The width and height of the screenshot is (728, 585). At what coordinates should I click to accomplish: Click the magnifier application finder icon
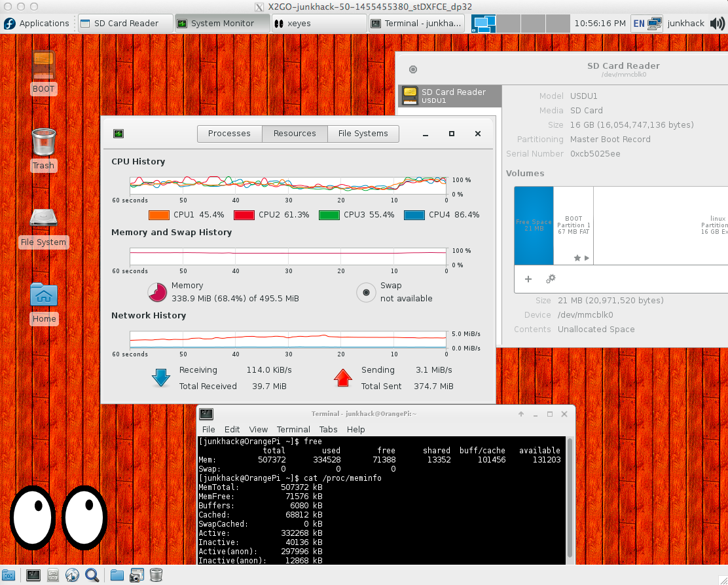tap(92, 575)
